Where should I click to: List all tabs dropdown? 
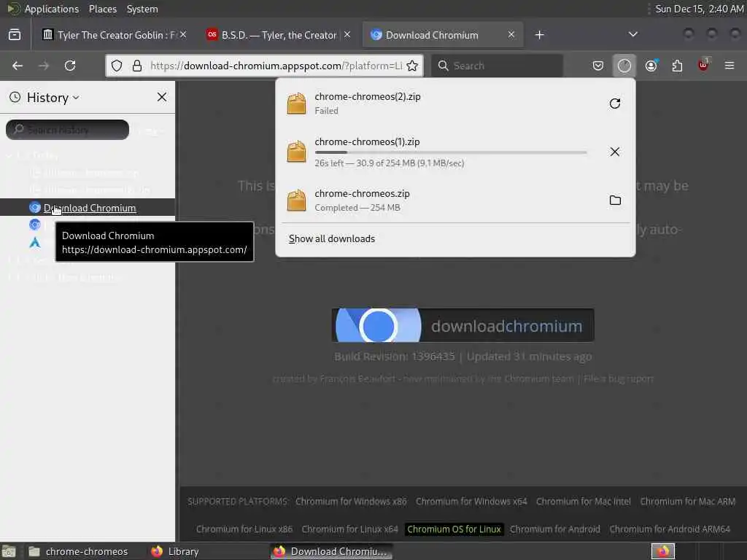tap(632, 34)
